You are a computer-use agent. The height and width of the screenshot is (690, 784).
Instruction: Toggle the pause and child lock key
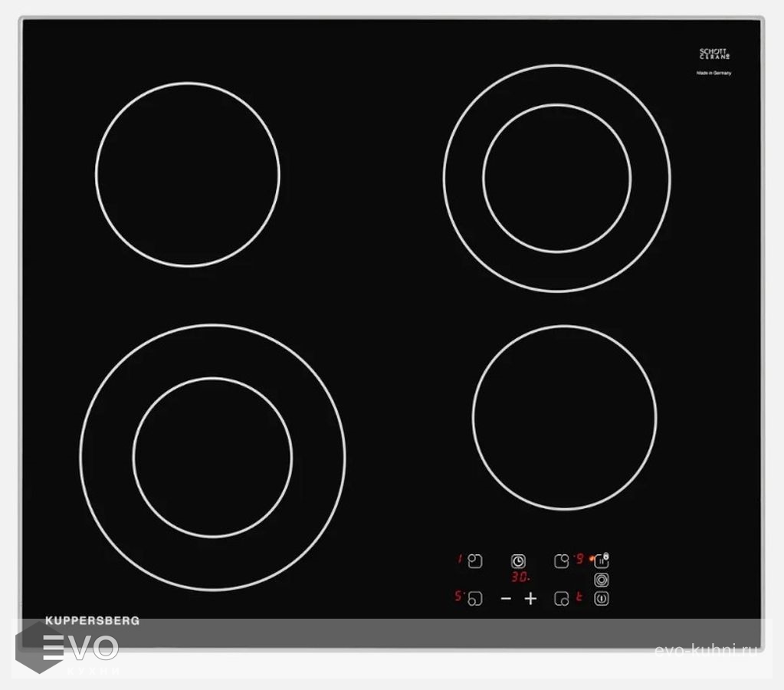(602, 561)
